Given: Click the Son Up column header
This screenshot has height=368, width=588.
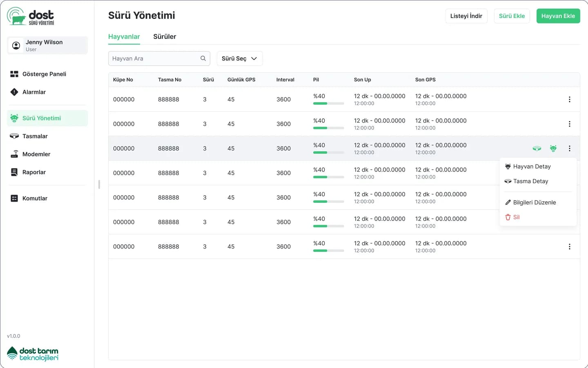Looking at the screenshot, I should click(x=363, y=80).
